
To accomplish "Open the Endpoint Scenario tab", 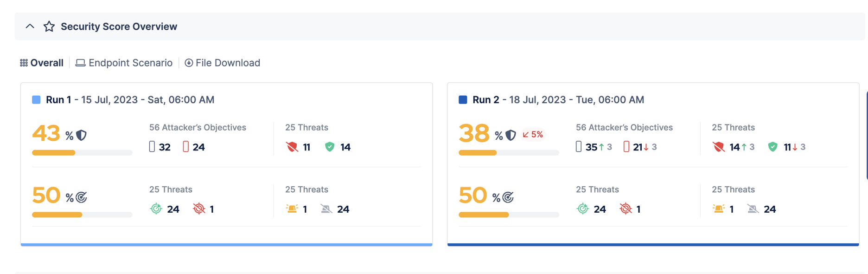I will pyautogui.click(x=124, y=63).
